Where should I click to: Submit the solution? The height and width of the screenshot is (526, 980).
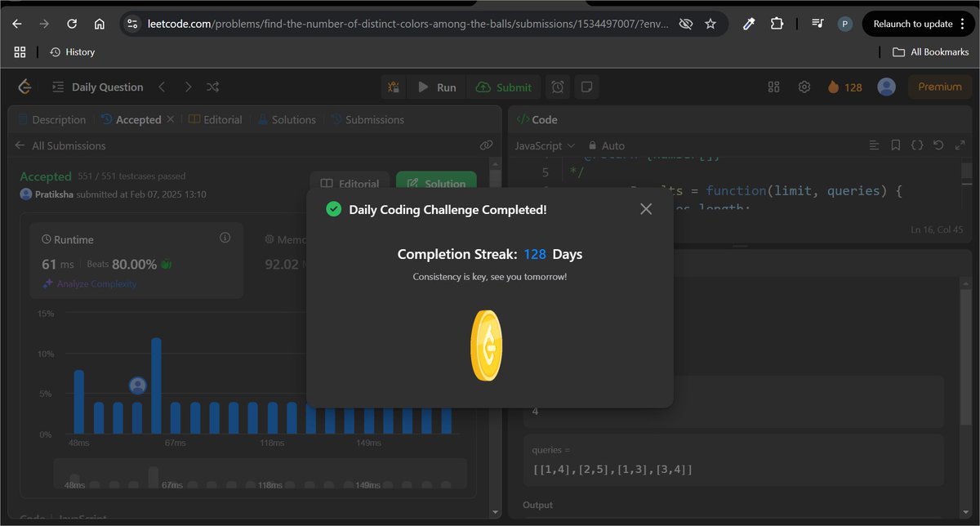pyautogui.click(x=504, y=87)
